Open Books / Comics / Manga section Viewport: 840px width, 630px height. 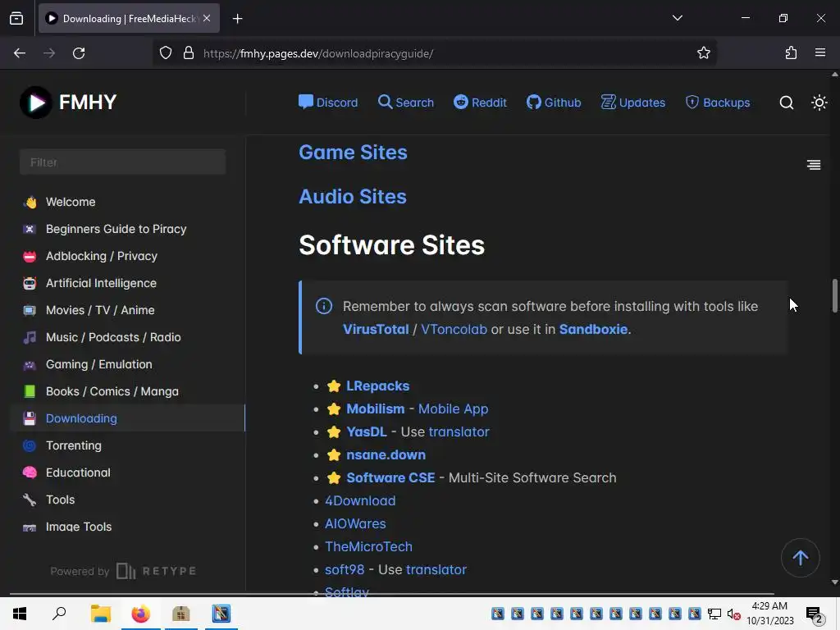pos(112,391)
